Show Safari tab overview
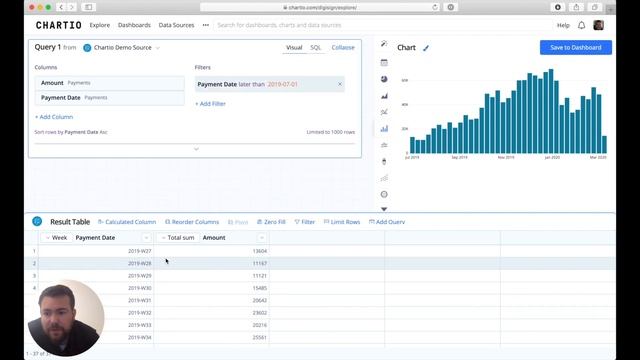Screen dimensions: 640x360 [x=595, y=7]
